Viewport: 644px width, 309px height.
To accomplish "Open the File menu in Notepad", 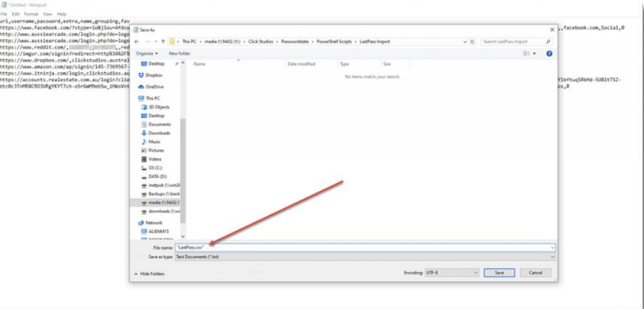I will coord(4,14).
